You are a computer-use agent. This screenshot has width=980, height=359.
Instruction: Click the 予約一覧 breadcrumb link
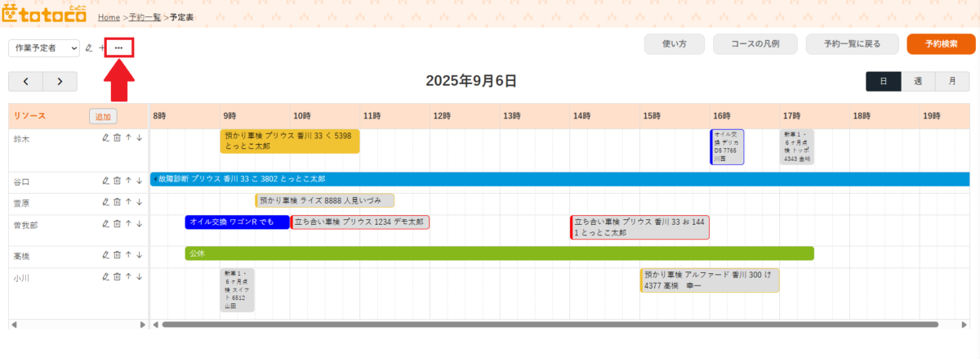[x=145, y=16]
